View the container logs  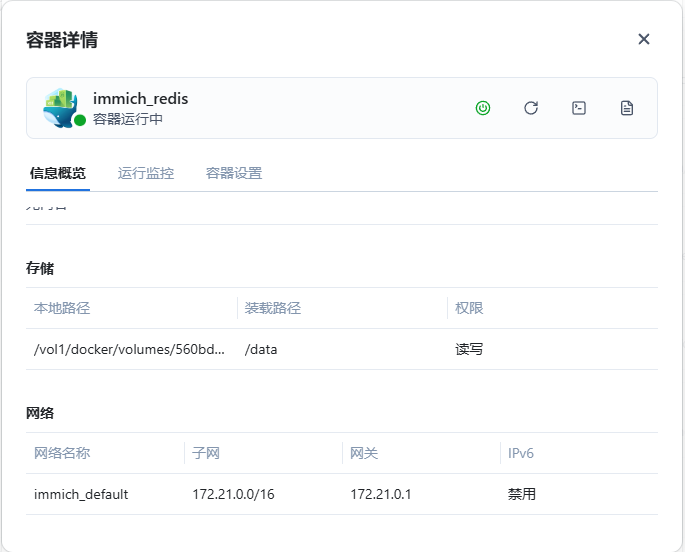pos(627,108)
